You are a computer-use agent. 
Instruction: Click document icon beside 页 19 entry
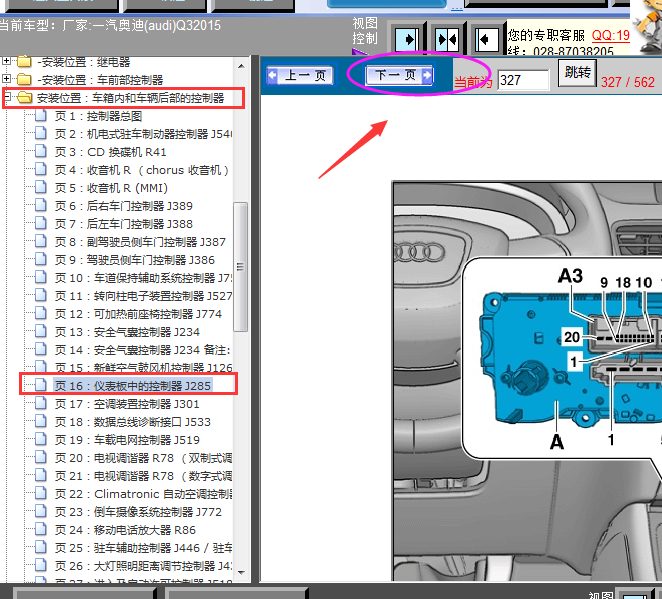coord(41,439)
